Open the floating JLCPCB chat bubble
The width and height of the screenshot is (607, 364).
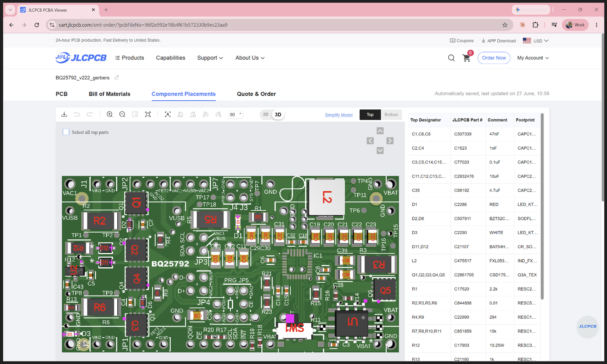588,326
